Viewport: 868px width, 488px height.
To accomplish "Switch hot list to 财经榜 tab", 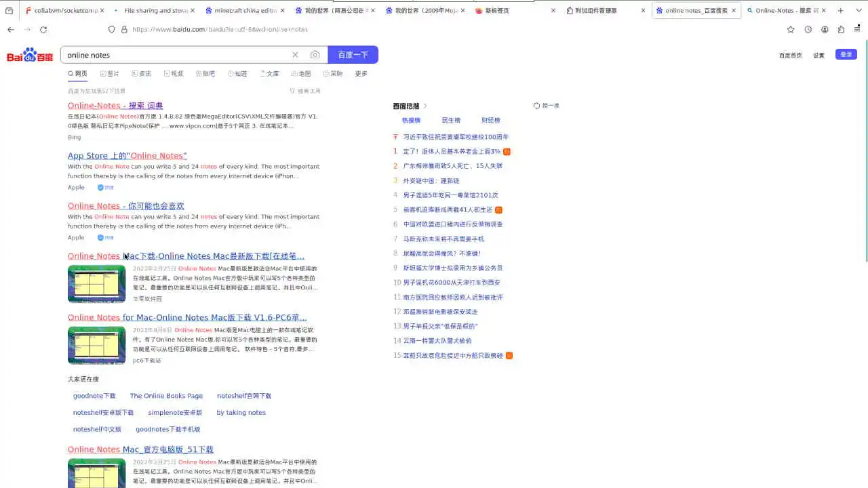I will pyautogui.click(x=491, y=120).
